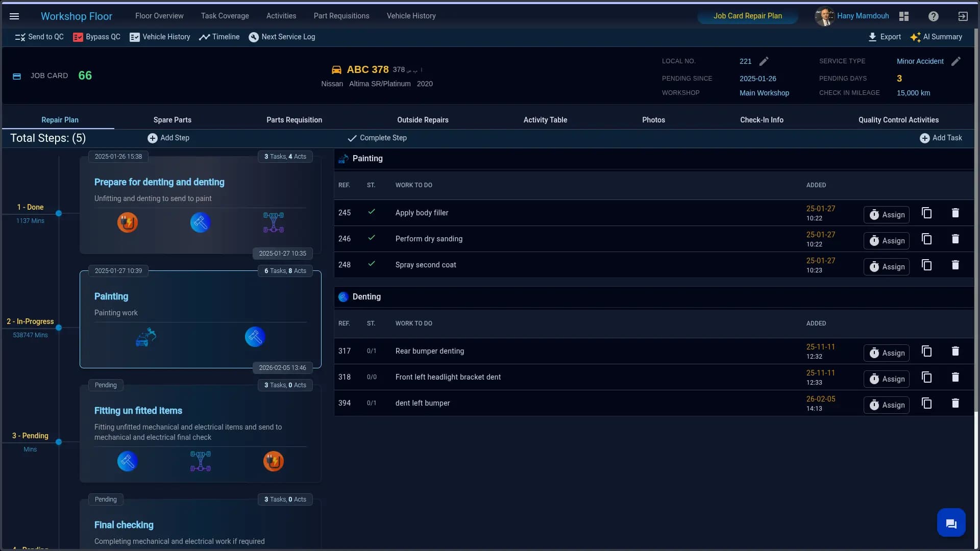Click the Add Task button

[942, 138]
